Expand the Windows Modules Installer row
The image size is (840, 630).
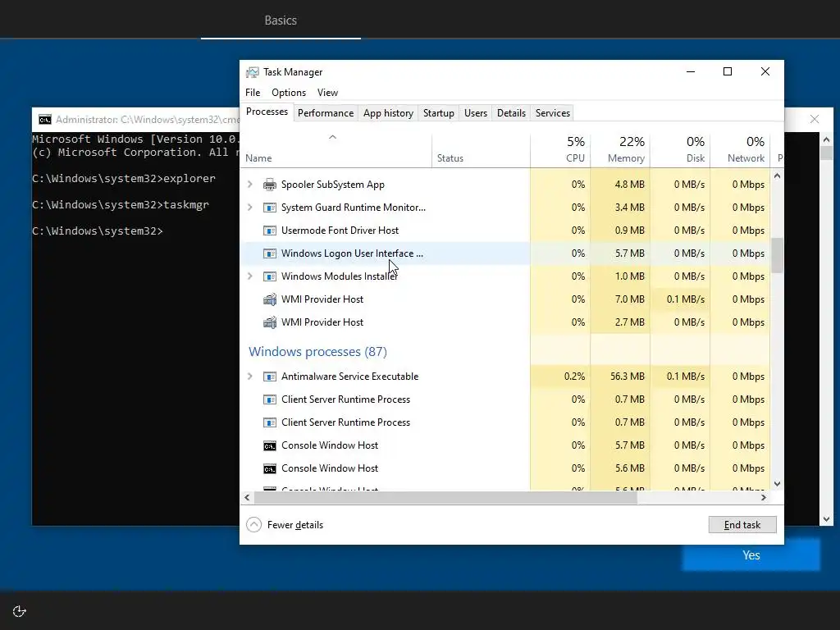pyautogui.click(x=249, y=276)
